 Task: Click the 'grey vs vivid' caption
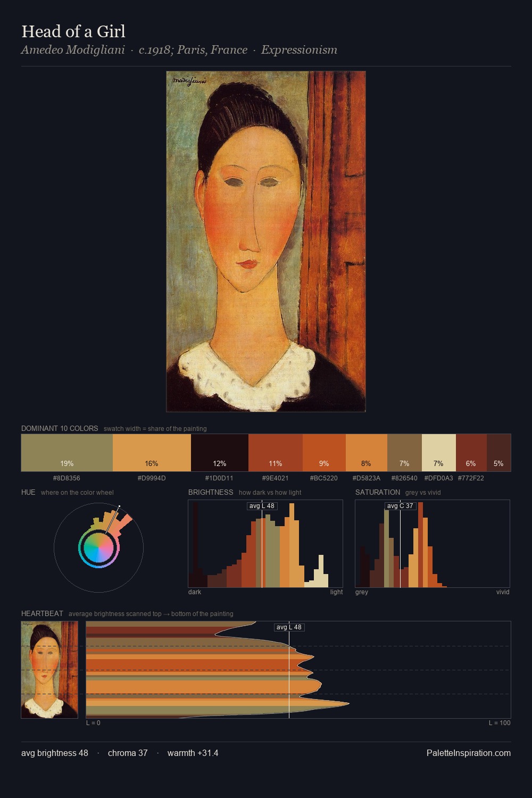[x=423, y=493]
